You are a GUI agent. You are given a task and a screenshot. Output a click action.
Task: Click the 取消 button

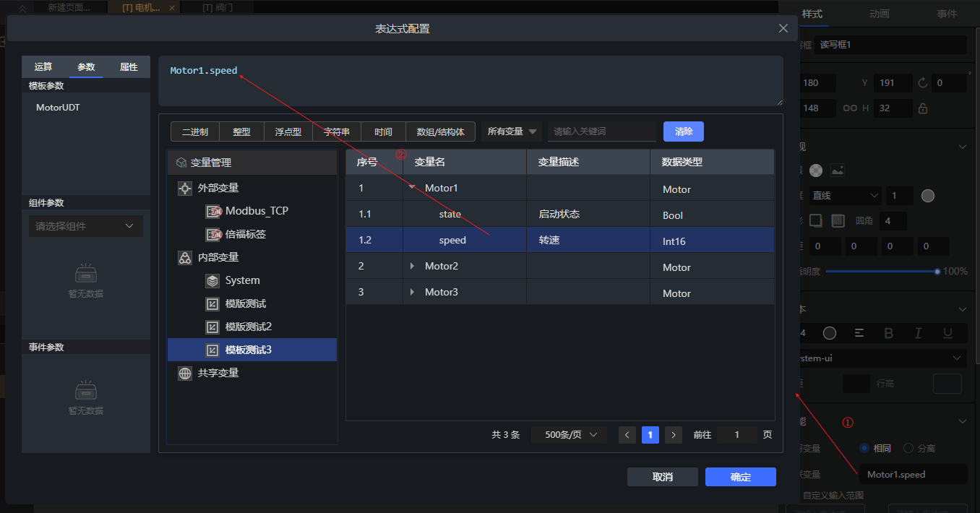pyautogui.click(x=663, y=477)
